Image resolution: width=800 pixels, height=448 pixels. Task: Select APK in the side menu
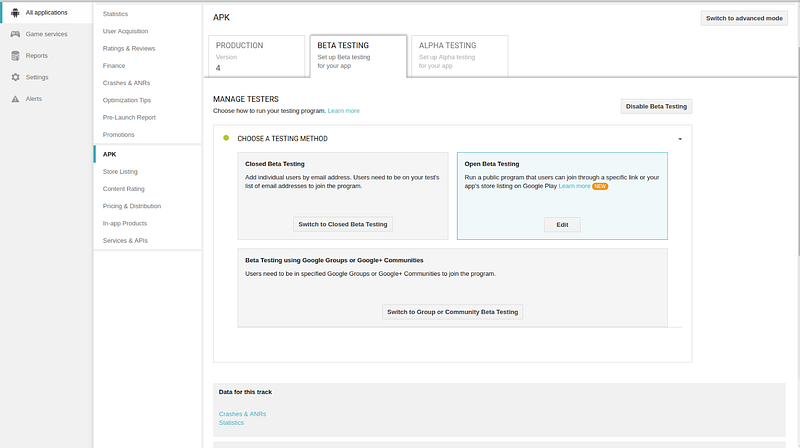tap(110, 155)
